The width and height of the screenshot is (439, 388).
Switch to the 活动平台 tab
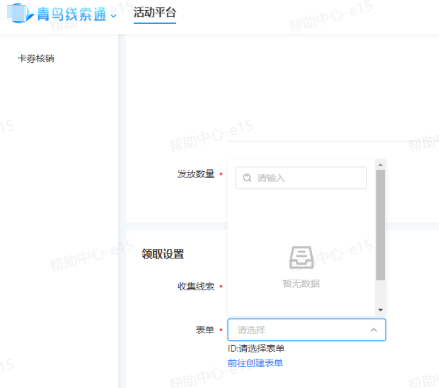point(155,13)
